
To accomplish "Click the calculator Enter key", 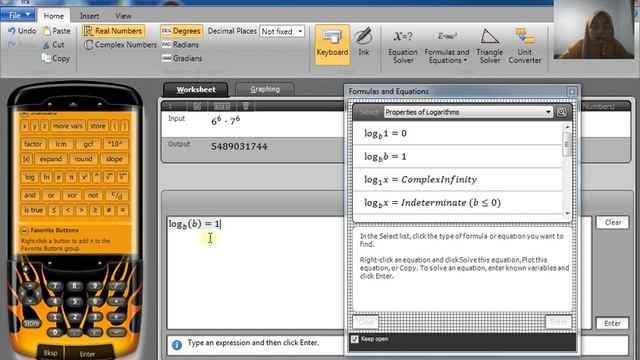I will coord(87,353).
